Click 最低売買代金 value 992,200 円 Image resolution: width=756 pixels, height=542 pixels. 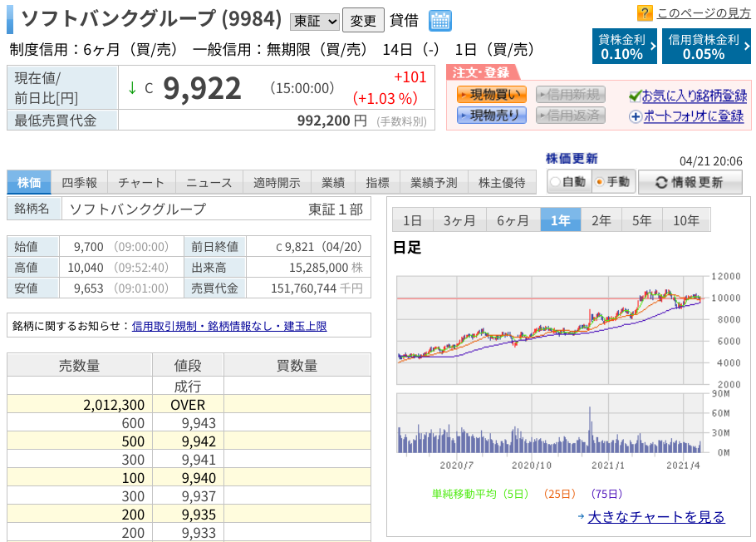[331, 121]
